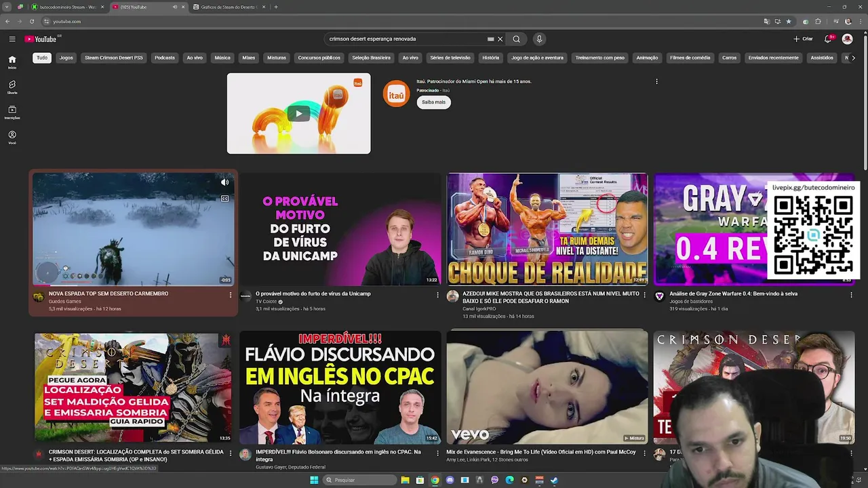Open options menu for Nova Espada video
Image resolution: width=868 pixels, height=488 pixels.
231,295
